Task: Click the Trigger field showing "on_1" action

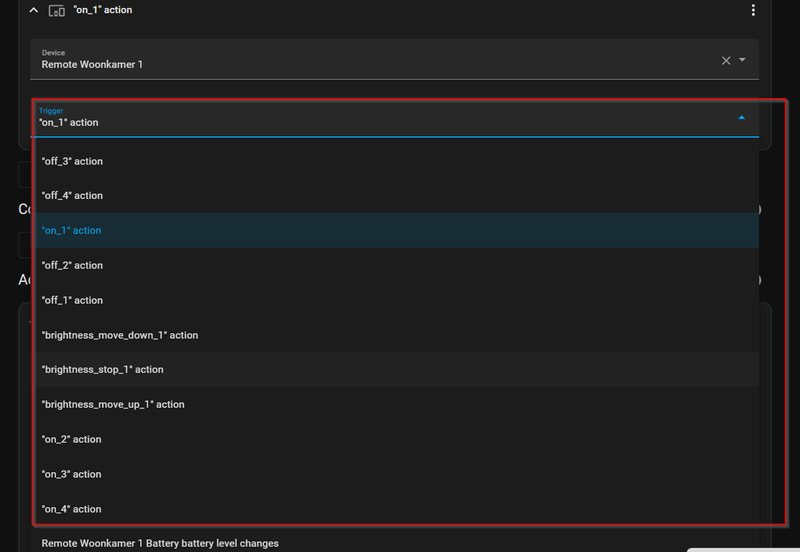Action: tap(394, 118)
